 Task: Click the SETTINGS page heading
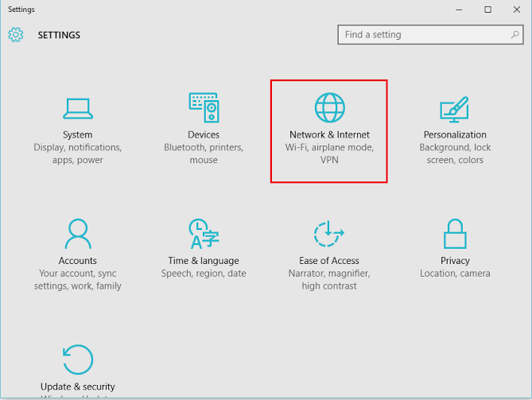coord(59,35)
